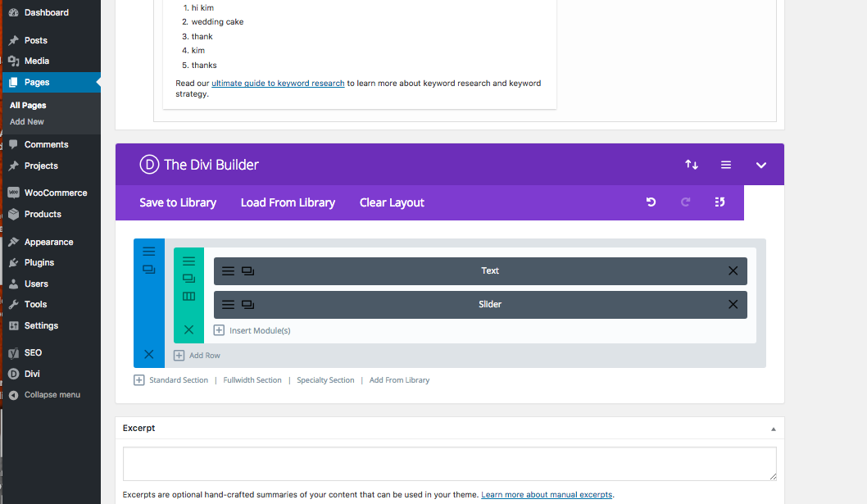The width and height of the screenshot is (867, 504).
Task: Open the Text module settings icon
Action: [228, 271]
